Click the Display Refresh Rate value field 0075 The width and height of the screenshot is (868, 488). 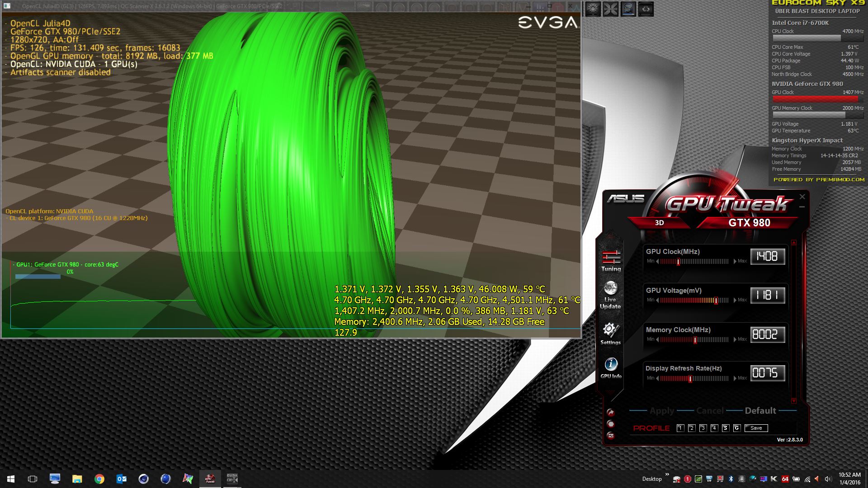768,373
